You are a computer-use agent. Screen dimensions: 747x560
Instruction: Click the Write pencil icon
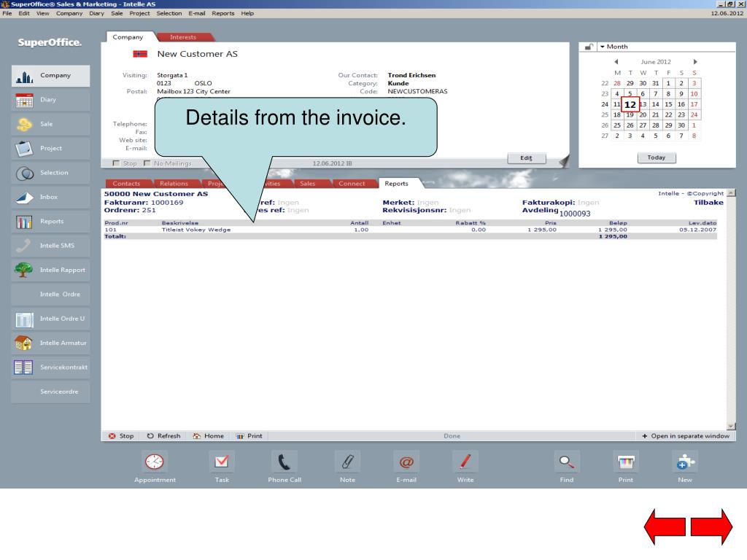click(465, 462)
